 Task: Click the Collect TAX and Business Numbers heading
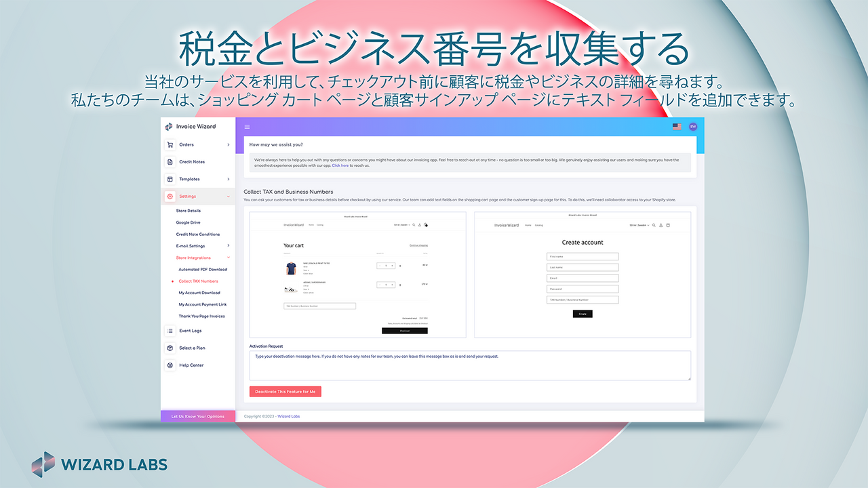[288, 192]
